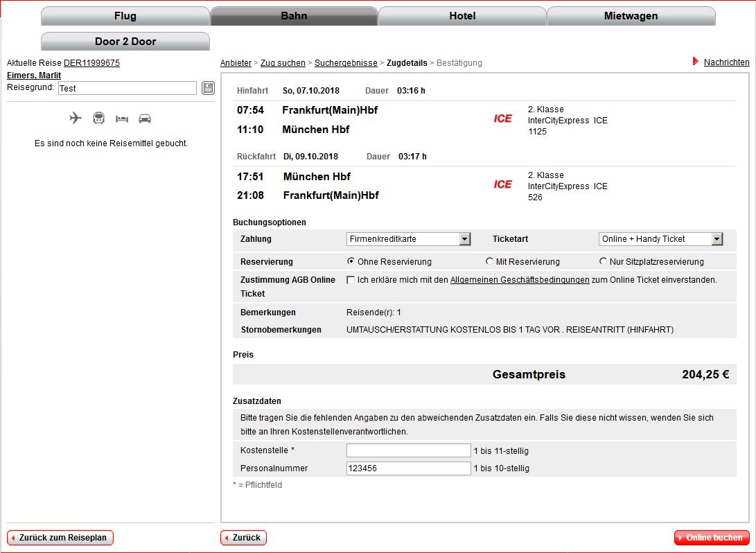The height and width of the screenshot is (553, 756).
Task: Click the airplane icon in the travel summary
Action: (76, 118)
